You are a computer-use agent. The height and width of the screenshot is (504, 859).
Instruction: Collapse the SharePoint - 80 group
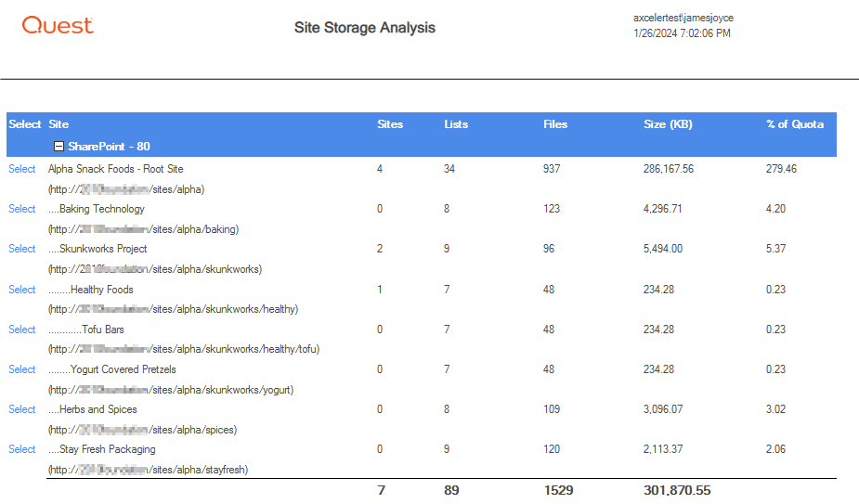[x=59, y=147]
